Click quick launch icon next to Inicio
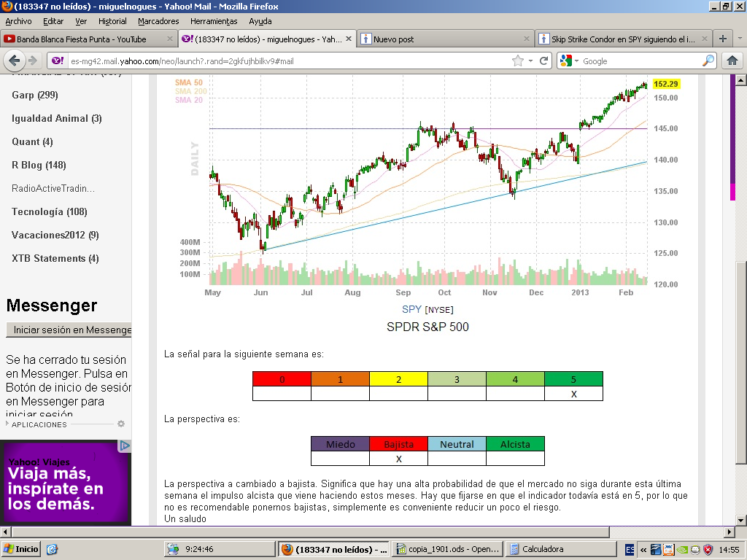Viewport: 747px width, 560px height. tap(52, 549)
